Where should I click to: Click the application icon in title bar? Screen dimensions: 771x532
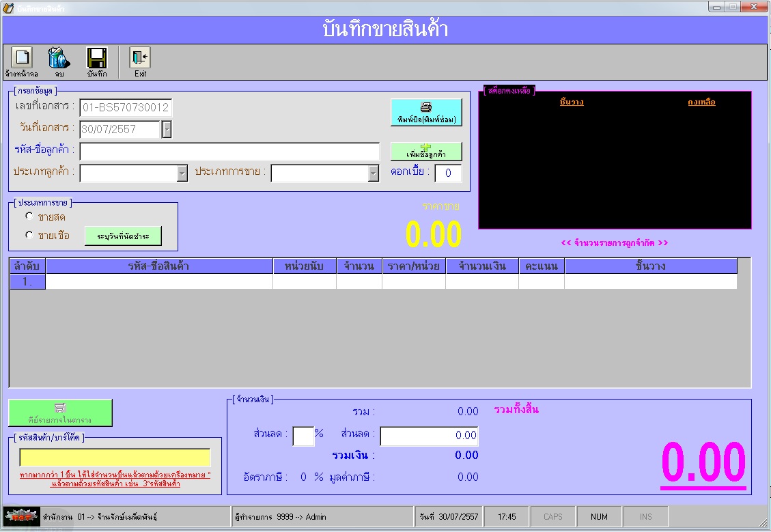click(8, 8)
